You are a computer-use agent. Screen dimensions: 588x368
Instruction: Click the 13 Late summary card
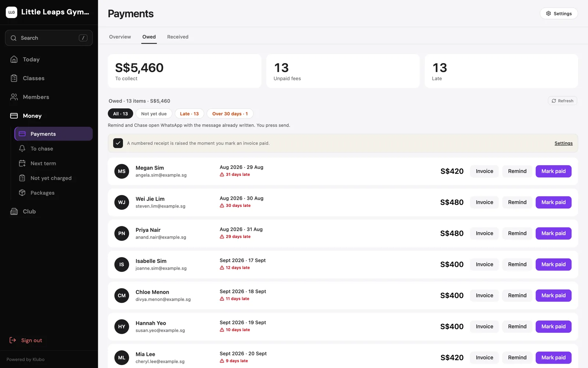[501, 71]
